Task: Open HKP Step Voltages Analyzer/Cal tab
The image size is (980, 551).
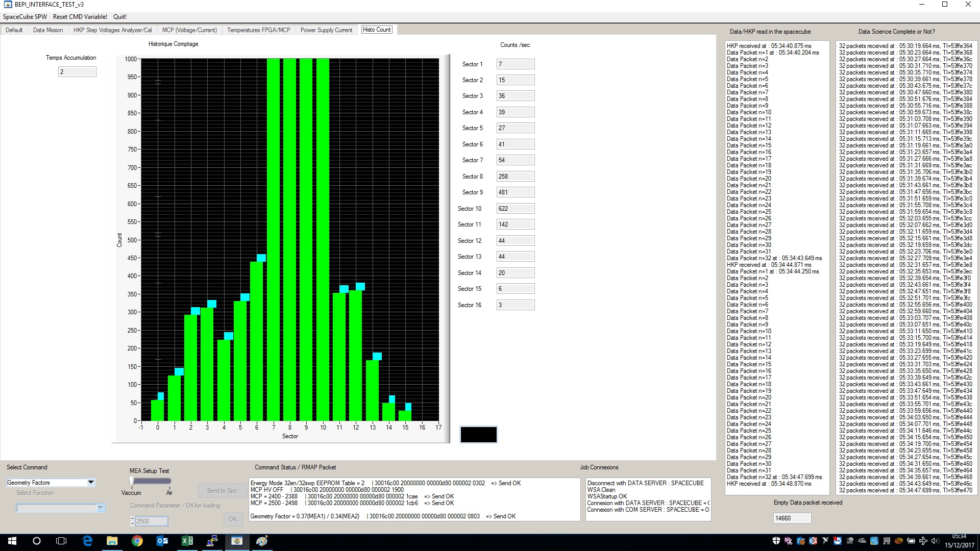Action: [x=113, y=30]
